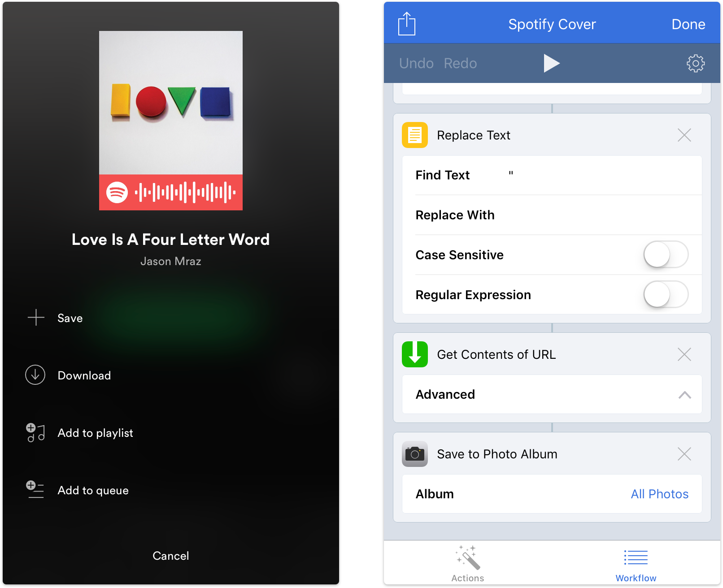Viewport: 723px width, 588px height.
Task: Tap Done in the header
Action: point(688,24)
